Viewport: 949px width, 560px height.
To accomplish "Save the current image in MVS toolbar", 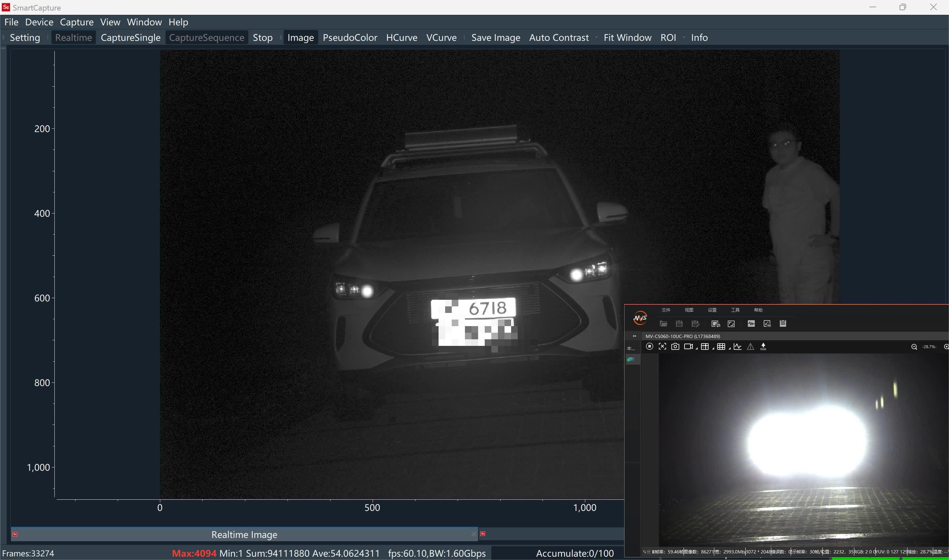I will (x=679, y=324).
